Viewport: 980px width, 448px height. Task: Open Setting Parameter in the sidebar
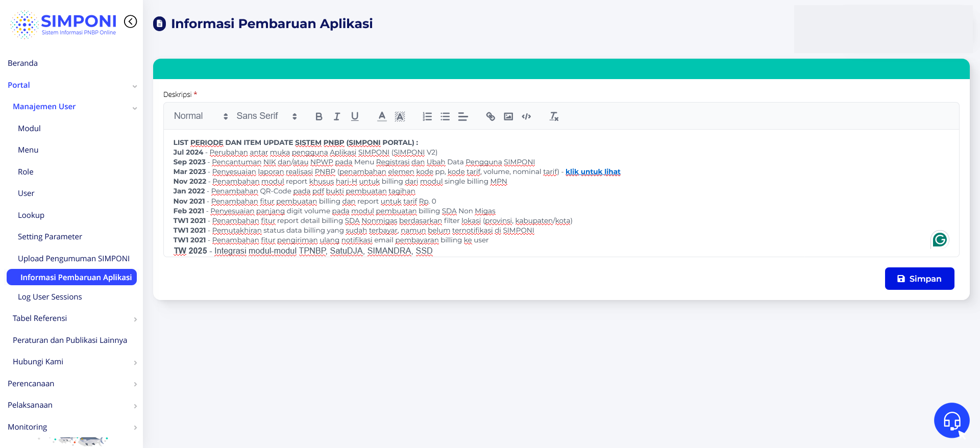tap(50, 237)
